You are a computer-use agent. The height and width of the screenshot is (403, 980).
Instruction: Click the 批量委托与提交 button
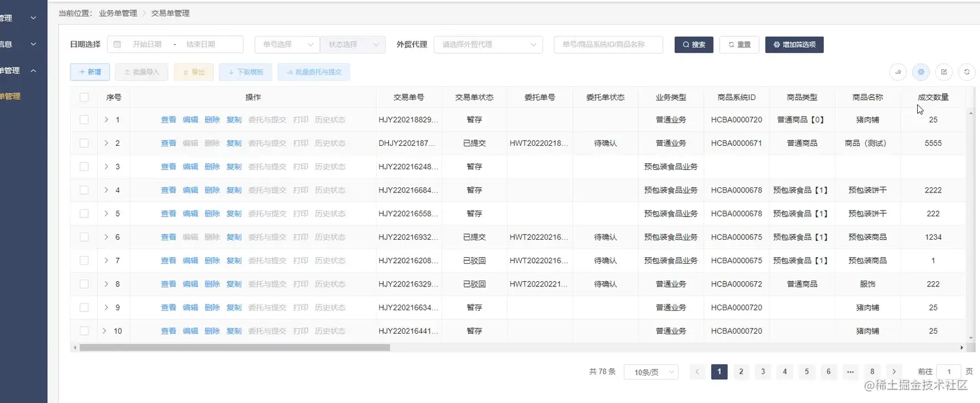click(314, 72)
